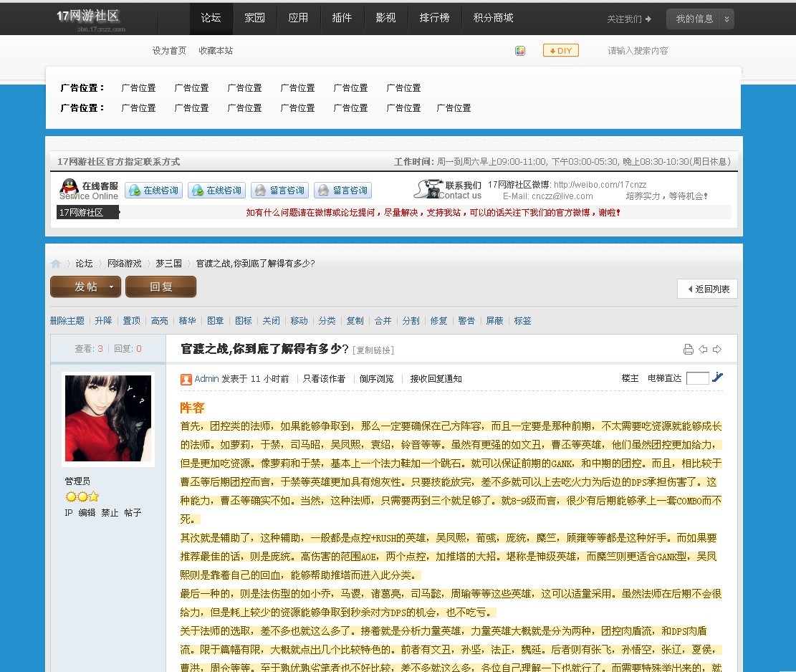
Task: Open the printer icon for the thread
Action: [688, 349]
